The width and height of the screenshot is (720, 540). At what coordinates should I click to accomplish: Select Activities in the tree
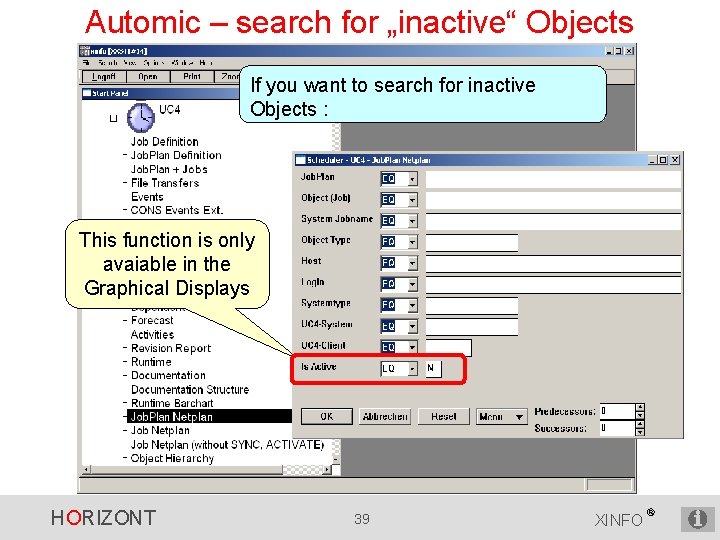tap(152, 335)
